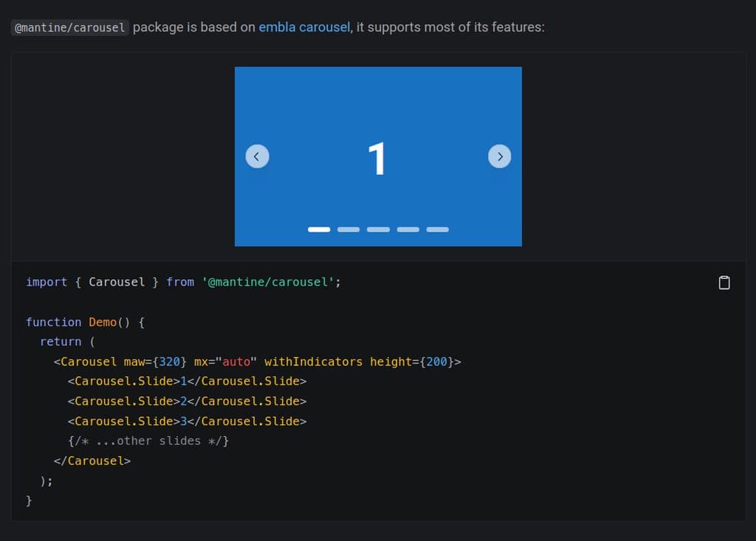Click the Carousel import statement line
Screen dimensions: 756x541
click(x=182, y=282)
